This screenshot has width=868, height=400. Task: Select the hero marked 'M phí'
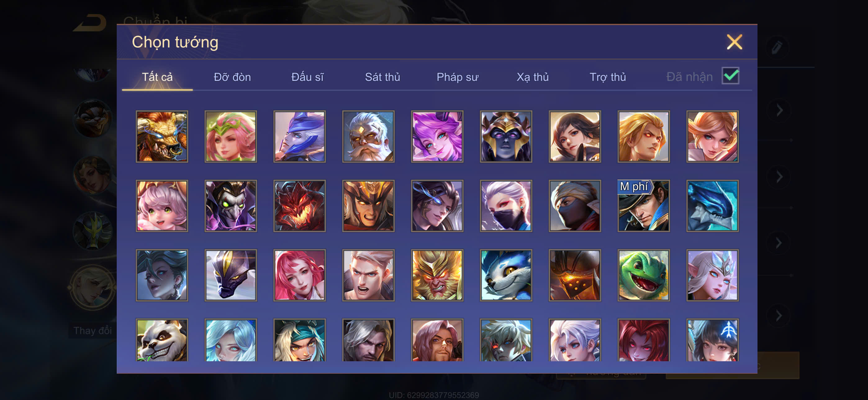click(x=643, y=206)
